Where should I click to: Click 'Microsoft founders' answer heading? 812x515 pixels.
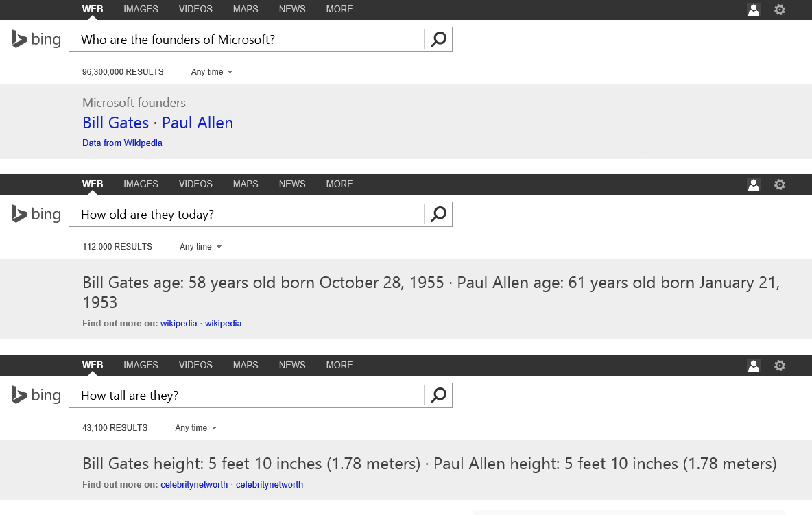click(134, 102)
